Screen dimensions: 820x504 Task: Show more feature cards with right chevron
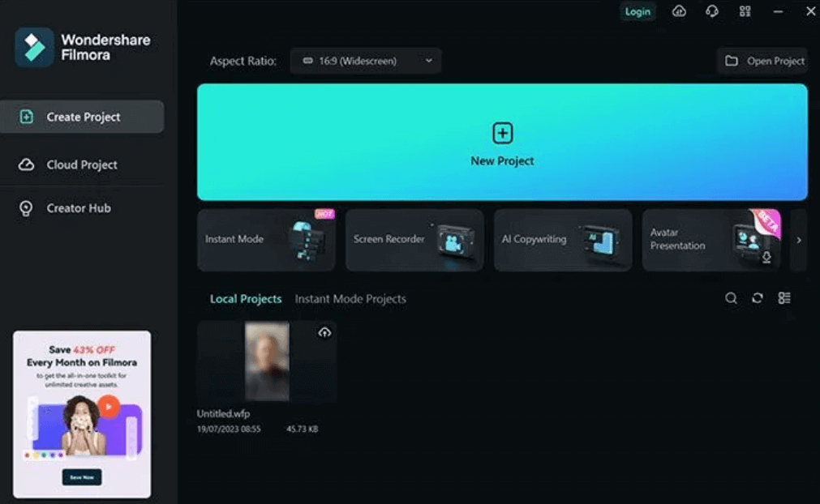[799, 240]
